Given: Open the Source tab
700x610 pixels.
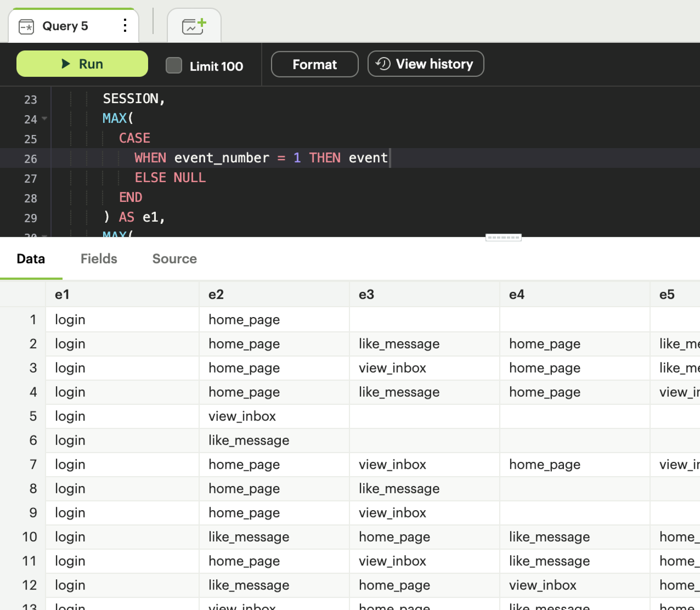Looking at the screenshot, I should coord(174,259).
